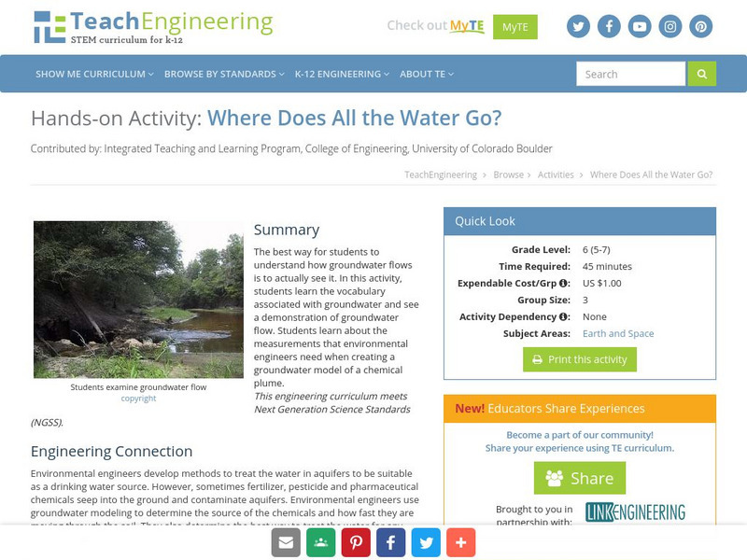This screenshot has width=747, height=560.
Task: Open the Earth and Space subject link
Action: tap(619, 332)
